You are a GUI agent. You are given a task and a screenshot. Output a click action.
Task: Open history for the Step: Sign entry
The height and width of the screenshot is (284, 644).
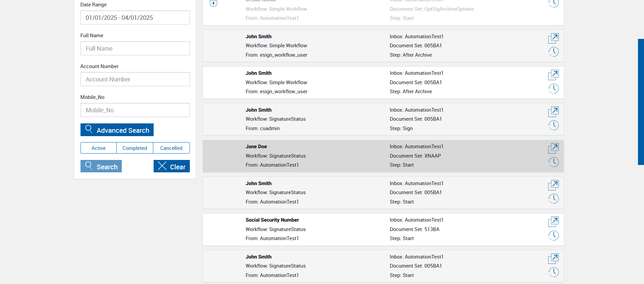(x=553, y=125)
